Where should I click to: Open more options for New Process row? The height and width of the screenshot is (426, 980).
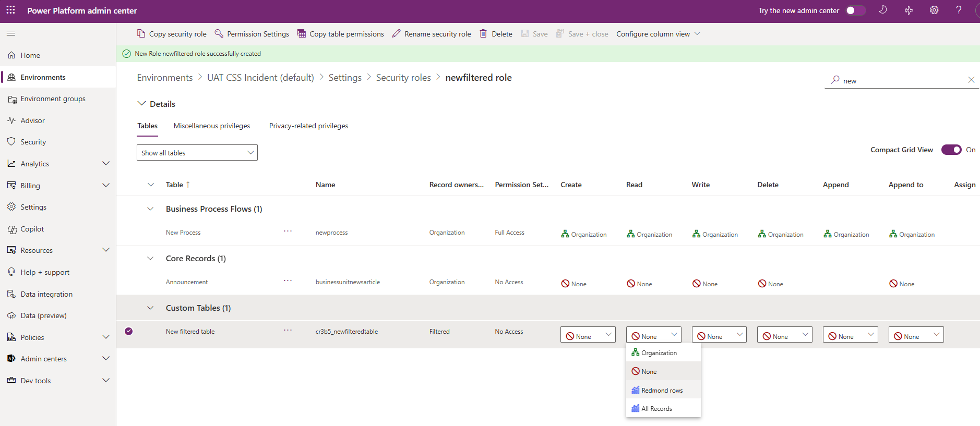288,231
